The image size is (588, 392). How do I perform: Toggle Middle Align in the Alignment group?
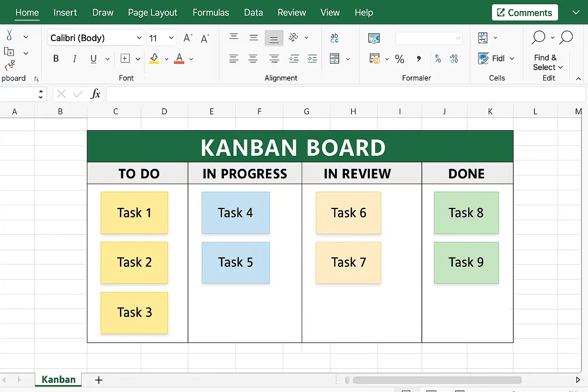click(x=253, y=38)
